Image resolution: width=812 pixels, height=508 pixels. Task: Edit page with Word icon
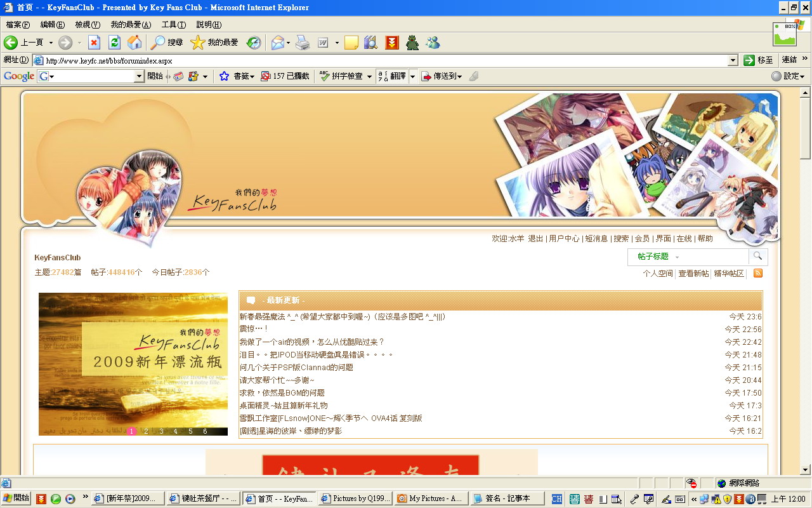pyautogui.click(x=323, y=43)
